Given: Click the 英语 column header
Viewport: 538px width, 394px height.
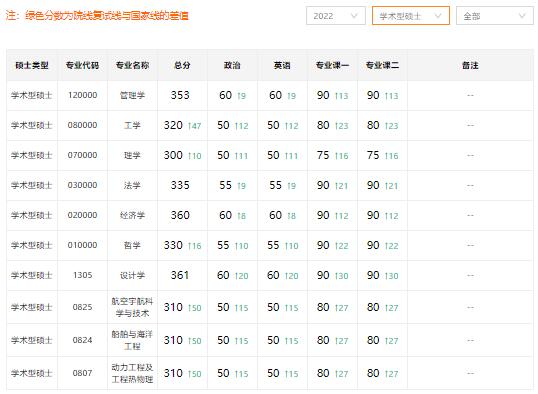Looking at the screenshot, I should [x=282, y=65].
